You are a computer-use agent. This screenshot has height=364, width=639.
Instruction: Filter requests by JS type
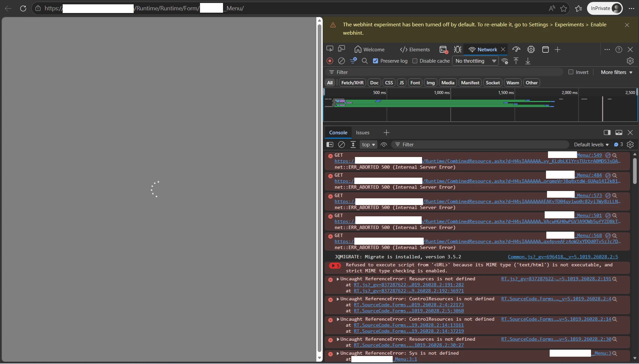(x=402, y=83)
